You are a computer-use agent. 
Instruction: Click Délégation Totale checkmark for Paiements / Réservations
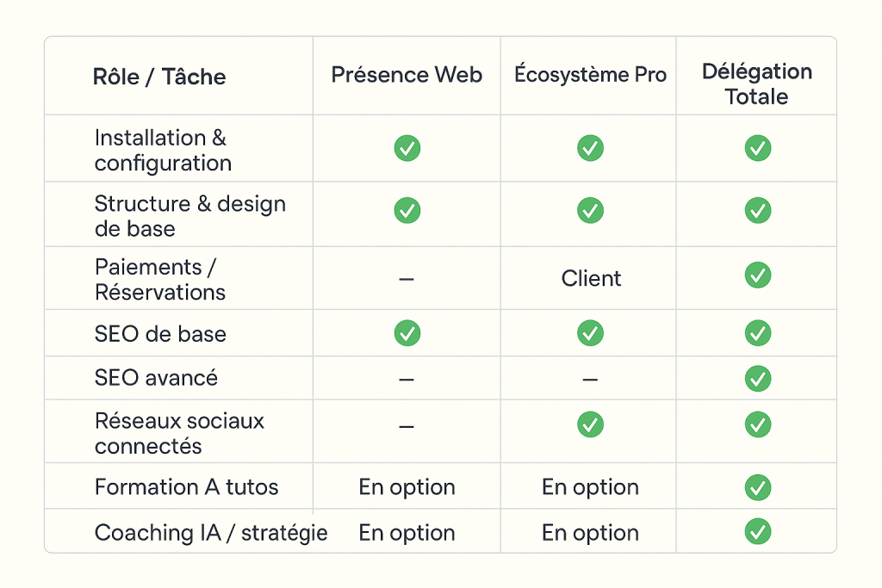click(x=758, y=275)
